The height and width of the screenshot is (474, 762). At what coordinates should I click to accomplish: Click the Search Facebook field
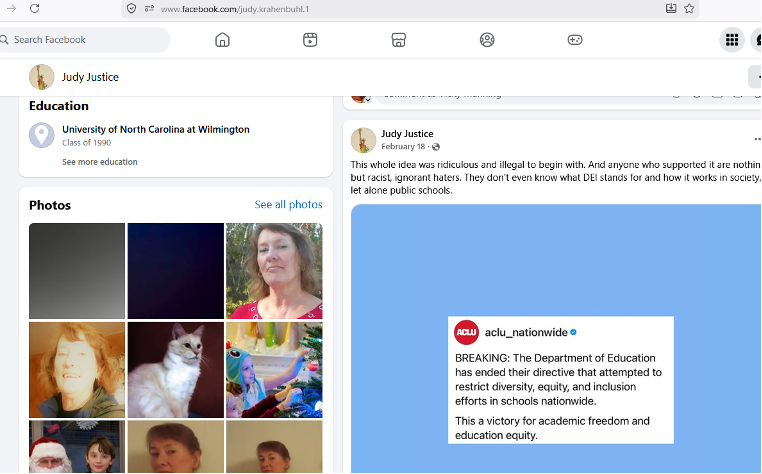pyautogui.click(x=85, y=39)
